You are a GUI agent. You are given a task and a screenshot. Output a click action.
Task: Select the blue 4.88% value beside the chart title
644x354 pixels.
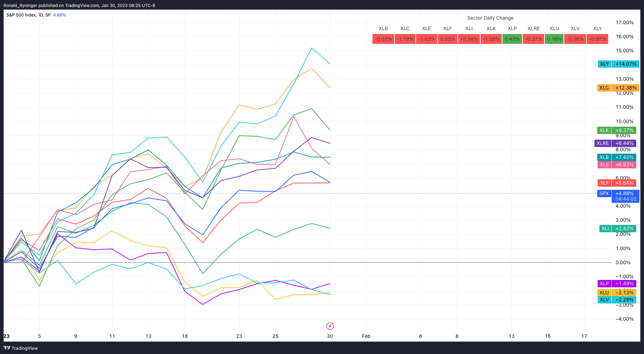click(59, 15)
